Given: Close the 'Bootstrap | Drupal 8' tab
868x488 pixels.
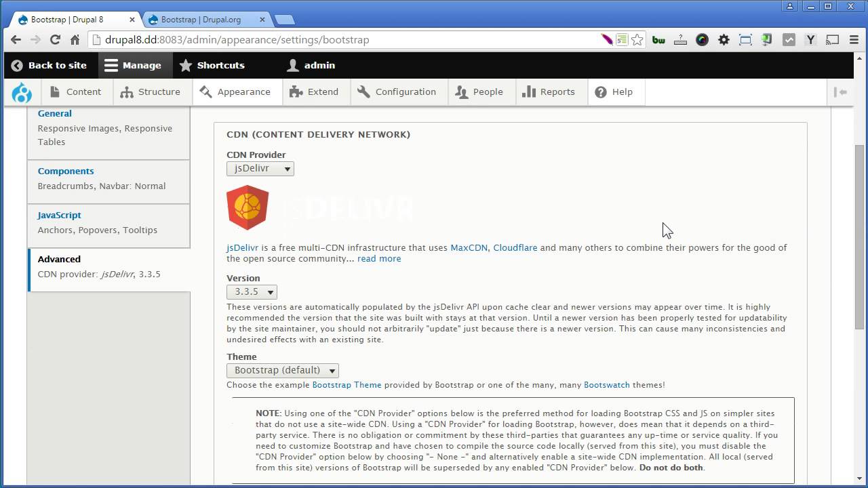Looking at the screenshot, I should (x=132, y=20).
